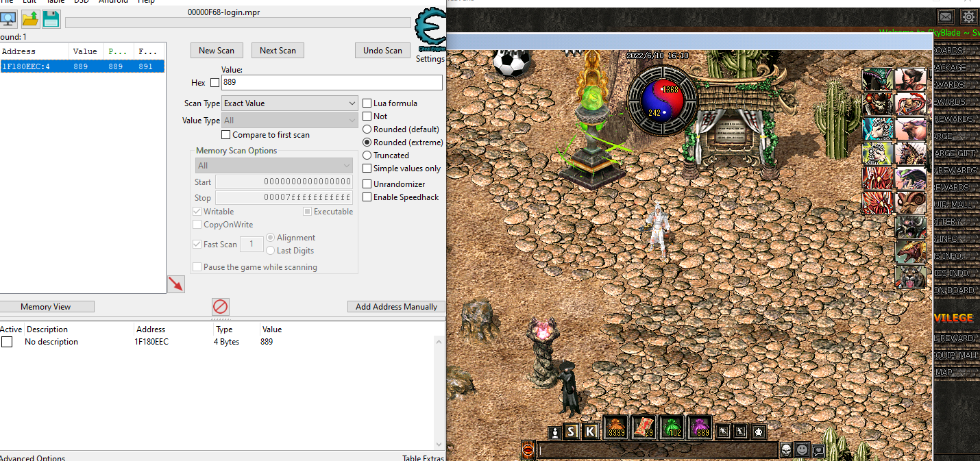The image size is (980, 461).
Task: Click the yin-yang health orb
Action: (661, 101)
